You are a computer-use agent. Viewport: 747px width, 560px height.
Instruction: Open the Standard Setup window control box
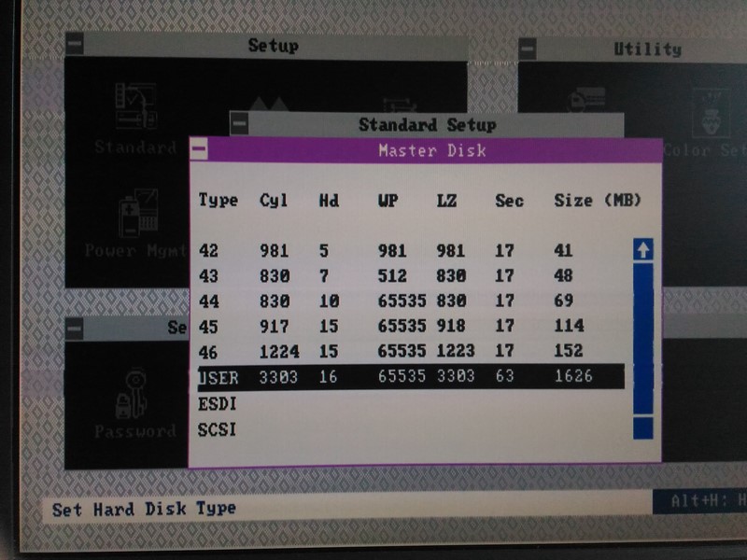pos(241,124)
